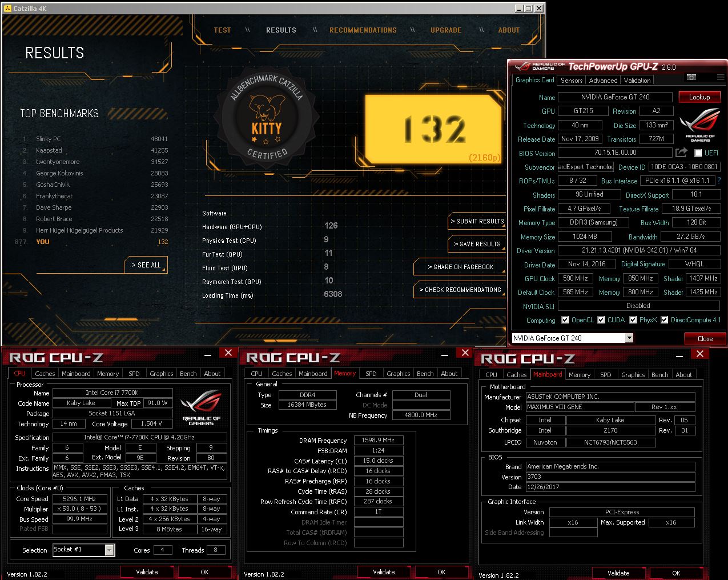
Task: Switch to the Sensors tab in GPU-Z
Action: tap(572, 81)
